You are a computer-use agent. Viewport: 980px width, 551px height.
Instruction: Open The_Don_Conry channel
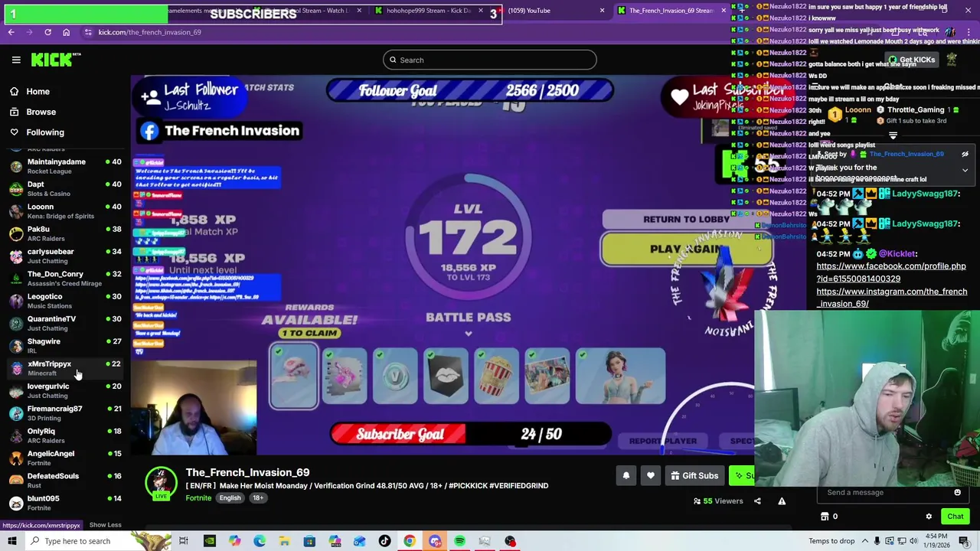coord(65,279)
